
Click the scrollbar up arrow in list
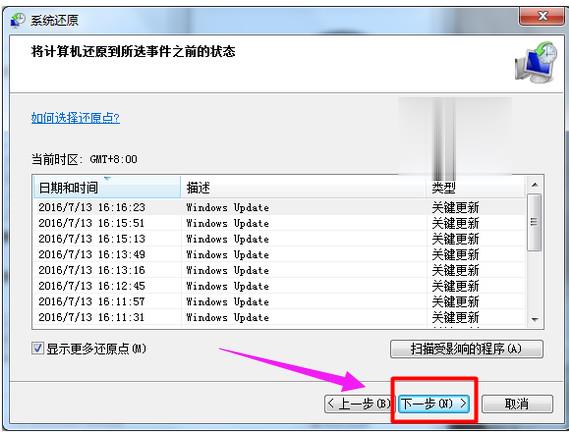(534, 185)
